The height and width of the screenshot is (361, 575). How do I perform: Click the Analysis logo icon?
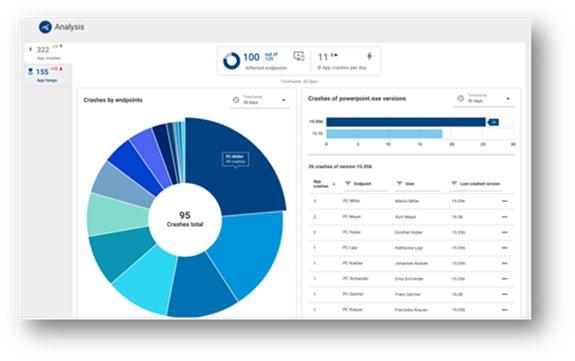click(45, 27)
